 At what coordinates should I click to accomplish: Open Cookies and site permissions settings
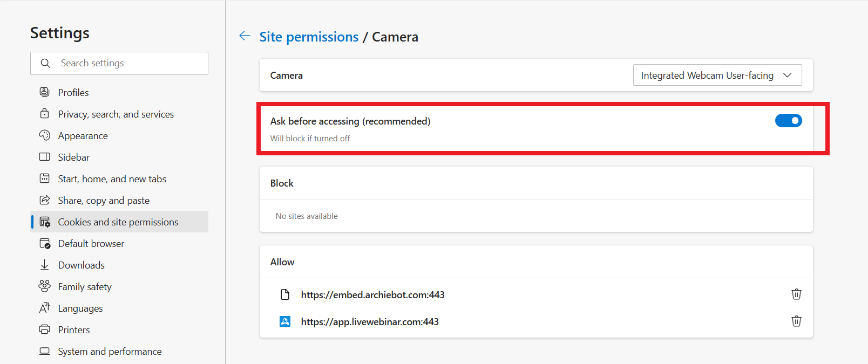118,222
